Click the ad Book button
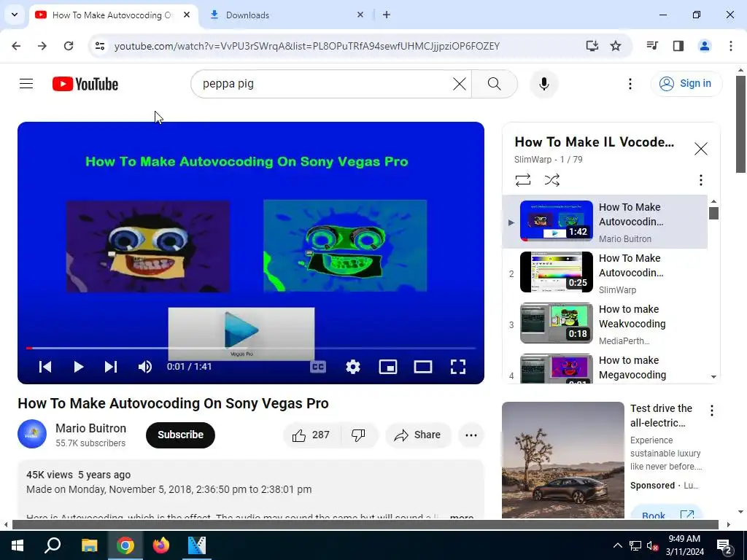 tap(666, 513)
